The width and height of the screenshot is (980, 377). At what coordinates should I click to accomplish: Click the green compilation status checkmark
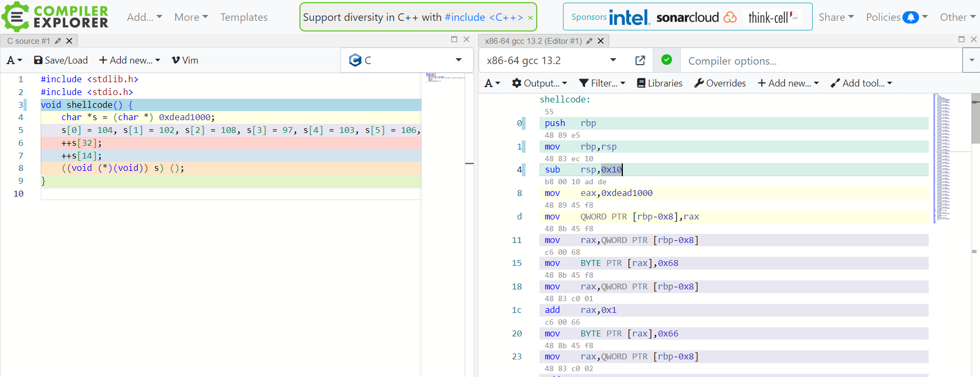click(666, 60)
